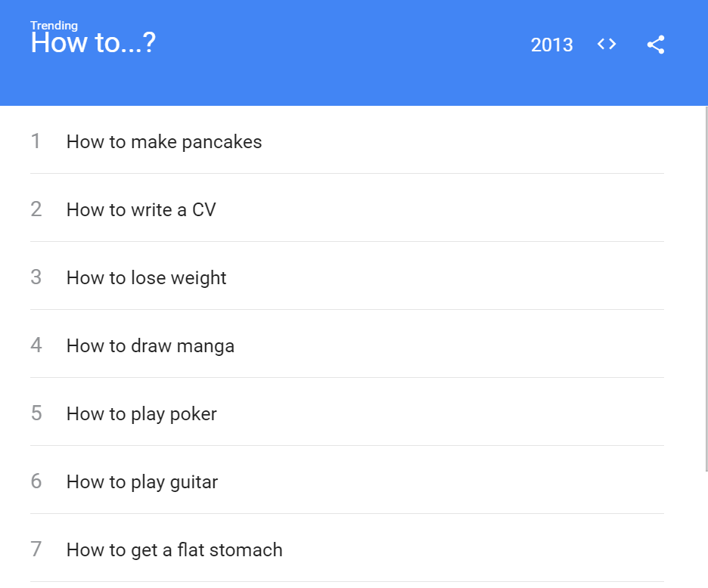Click the angle brackets embed symbol

coord(606,44)
